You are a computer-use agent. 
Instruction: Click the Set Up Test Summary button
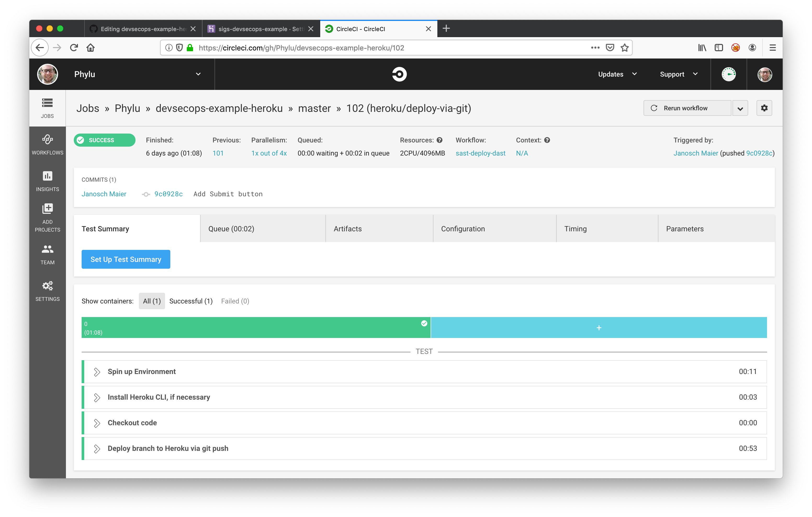coord(126,259)
